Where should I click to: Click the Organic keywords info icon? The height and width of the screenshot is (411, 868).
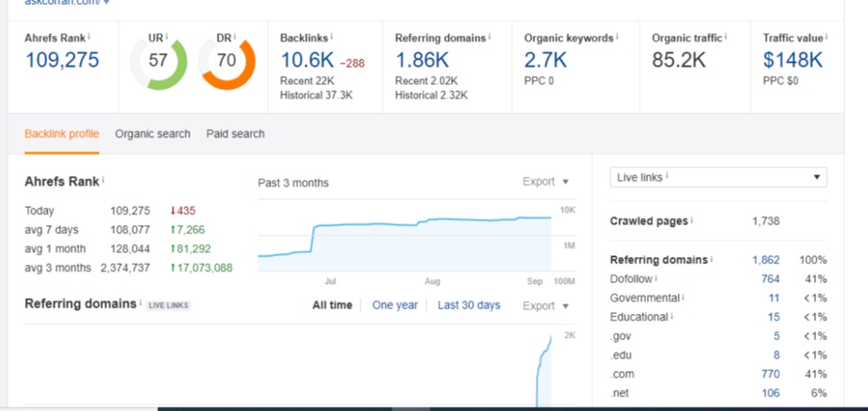(617, 37)
